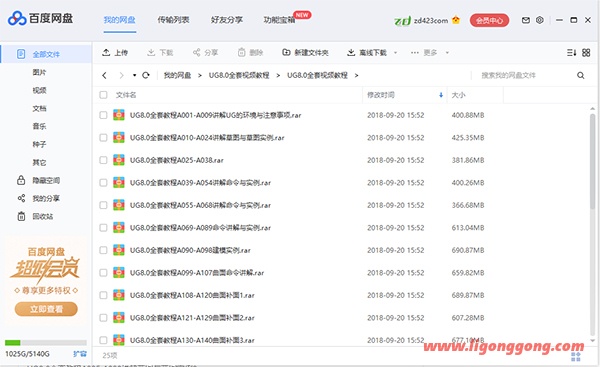Screen dimensions: 600x367
Task: Filter by 文档 in sidebar
Action: coord(39,108)
